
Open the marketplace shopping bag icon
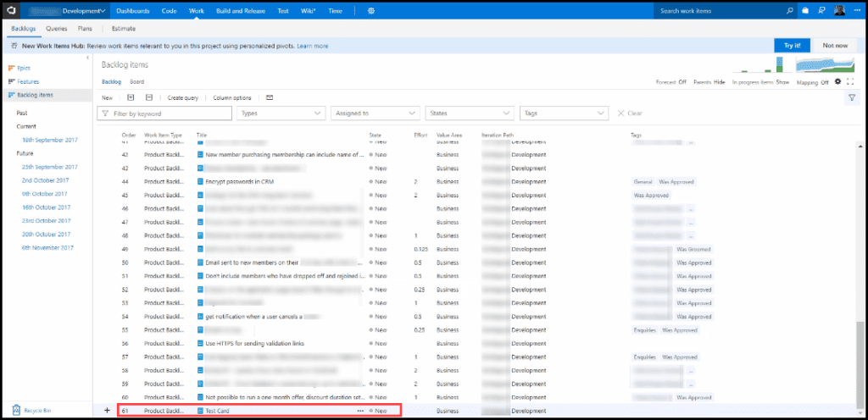coord(805,11)
